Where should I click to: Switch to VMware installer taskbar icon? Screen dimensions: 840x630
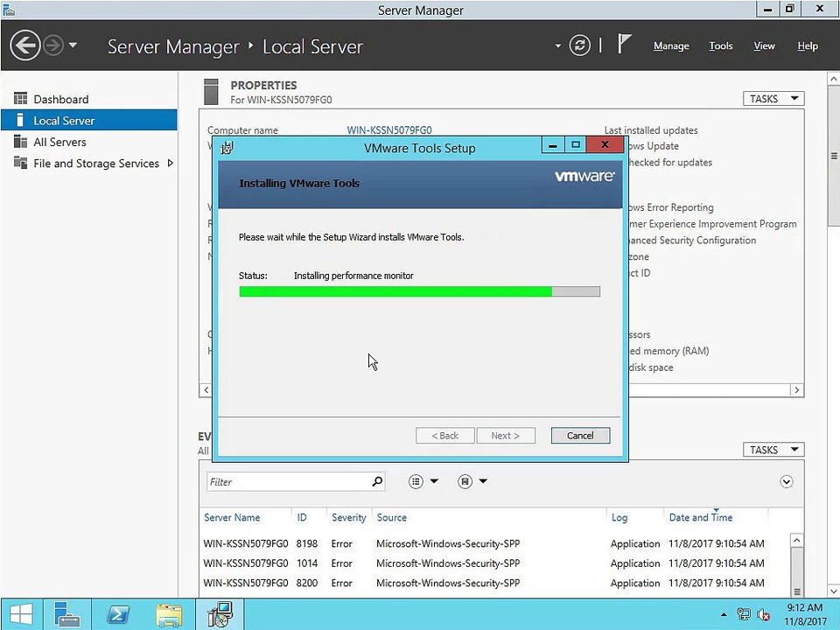220,614
